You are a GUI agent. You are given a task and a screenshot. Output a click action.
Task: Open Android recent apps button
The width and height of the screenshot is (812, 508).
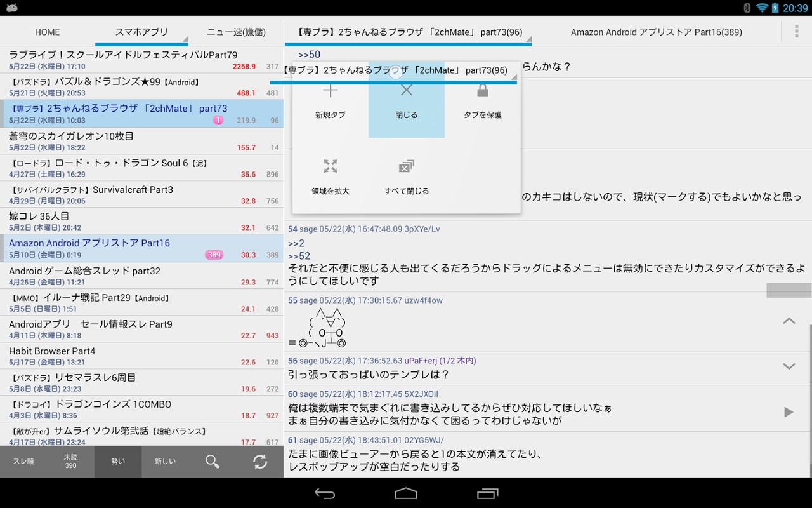click(x=488, y=493)
